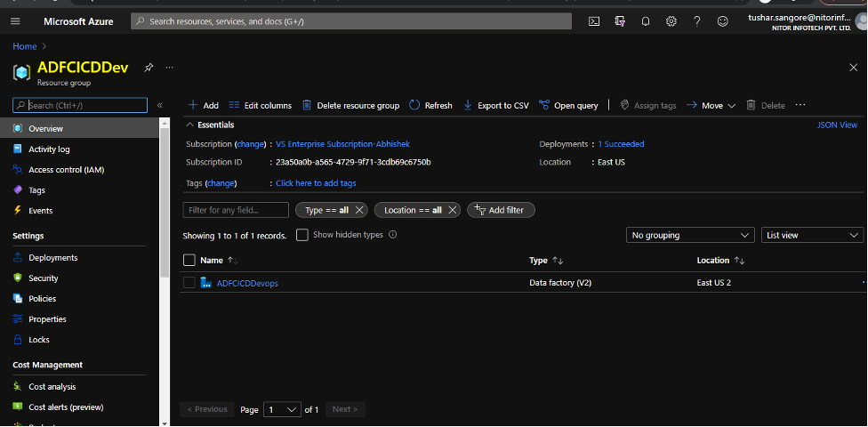The width and height of the screenshot is (868, 427).
Task: Click the sidebar vertical scrollbar
Action: coord(165,202)
